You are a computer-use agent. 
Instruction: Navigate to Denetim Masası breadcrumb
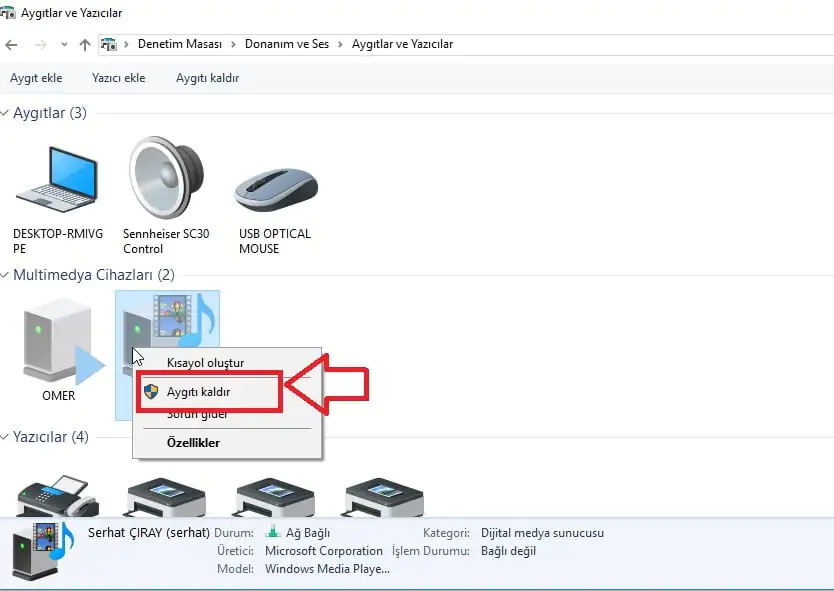(180, 44)
